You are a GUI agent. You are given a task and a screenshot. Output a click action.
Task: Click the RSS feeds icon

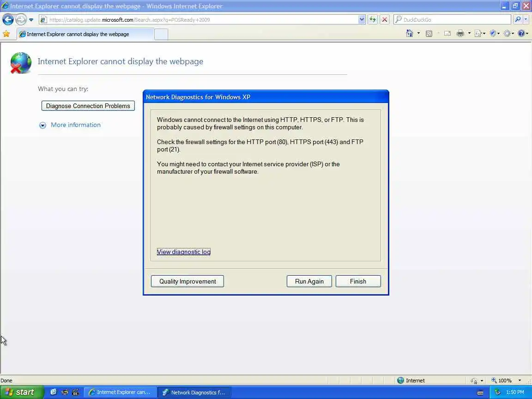(x=429, y=33)
